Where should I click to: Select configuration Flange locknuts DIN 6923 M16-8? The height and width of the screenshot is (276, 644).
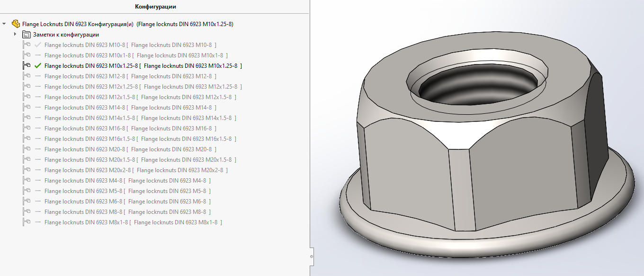point(130,129)
